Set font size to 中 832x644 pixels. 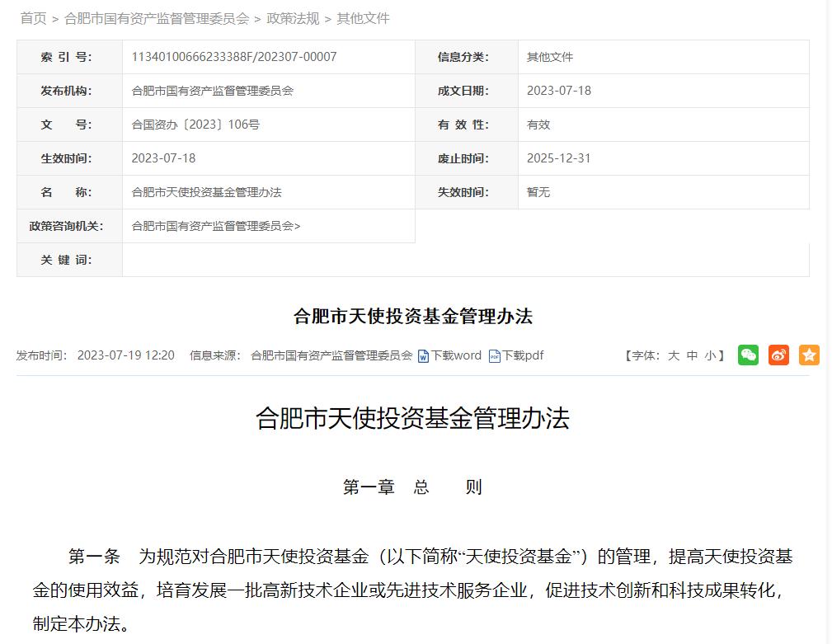tap(692, 355)
